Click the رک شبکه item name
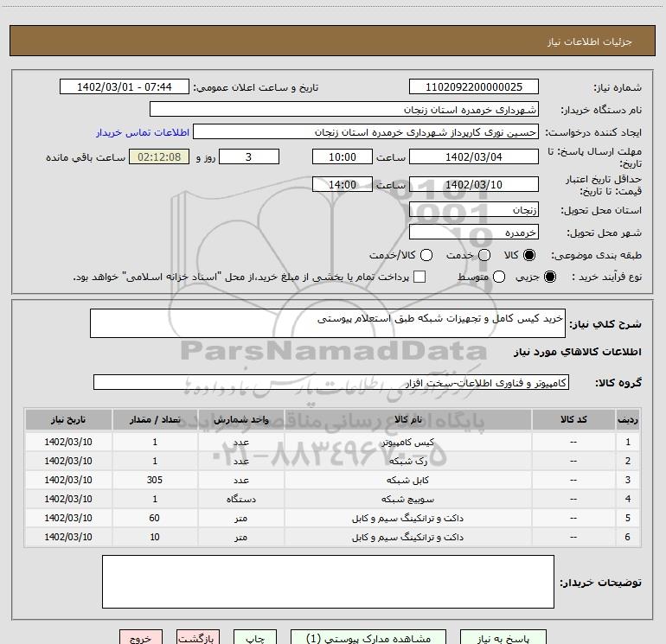The width and height of the screenshot is (666, 644). 407,461
